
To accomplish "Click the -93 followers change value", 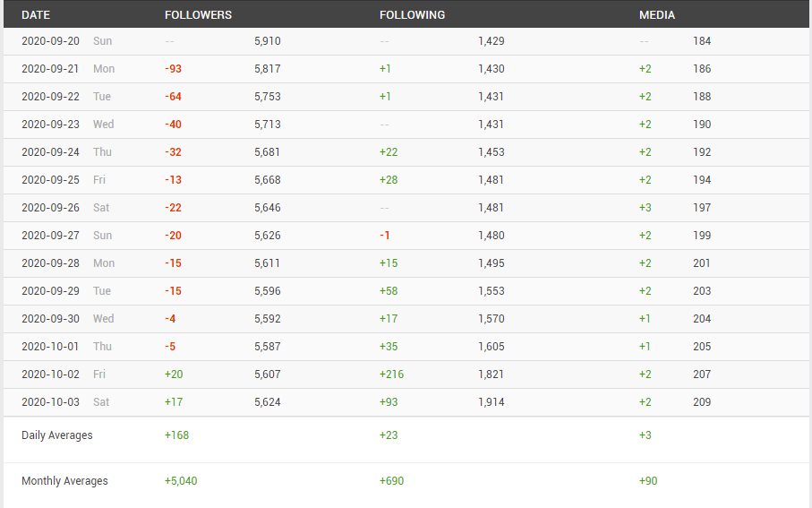I will 173,69.
